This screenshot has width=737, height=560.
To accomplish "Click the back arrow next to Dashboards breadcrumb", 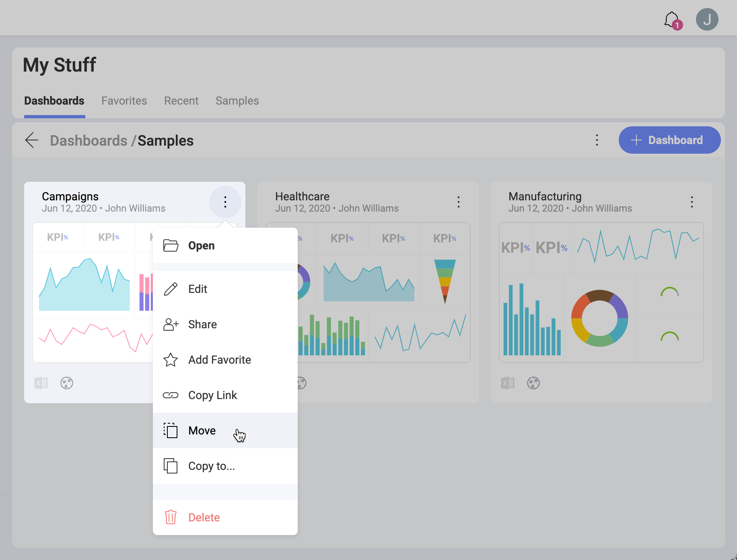I will click(32, 140).
